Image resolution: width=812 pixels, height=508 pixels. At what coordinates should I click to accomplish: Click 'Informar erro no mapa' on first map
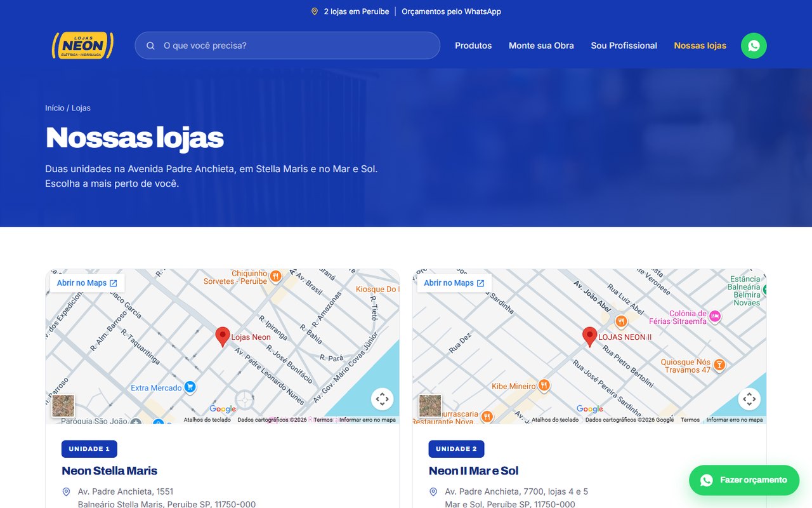point(367,420)
